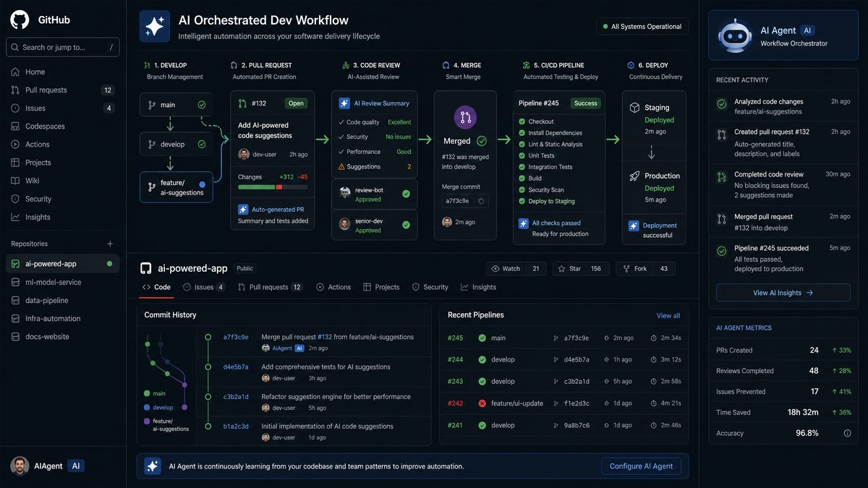Open commit a7f3c9e in Commit History
The width and height of the screenshot is (868, 488).
pos(236,337)
